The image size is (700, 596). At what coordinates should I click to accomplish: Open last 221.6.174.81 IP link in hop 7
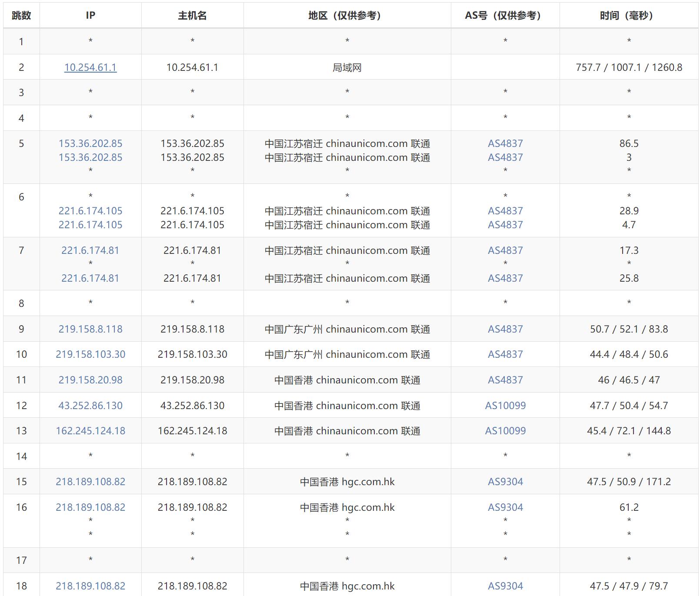(x=90, y=278)
